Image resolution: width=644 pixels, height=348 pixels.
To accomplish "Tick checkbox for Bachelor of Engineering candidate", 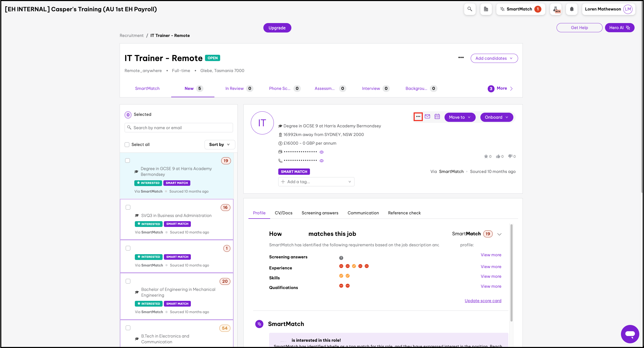I will point(128,281).
